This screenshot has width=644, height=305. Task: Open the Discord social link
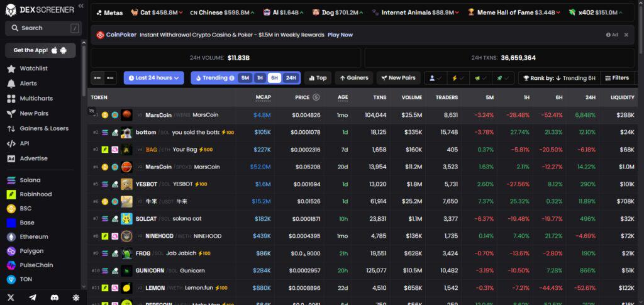[x=54, y=297]
